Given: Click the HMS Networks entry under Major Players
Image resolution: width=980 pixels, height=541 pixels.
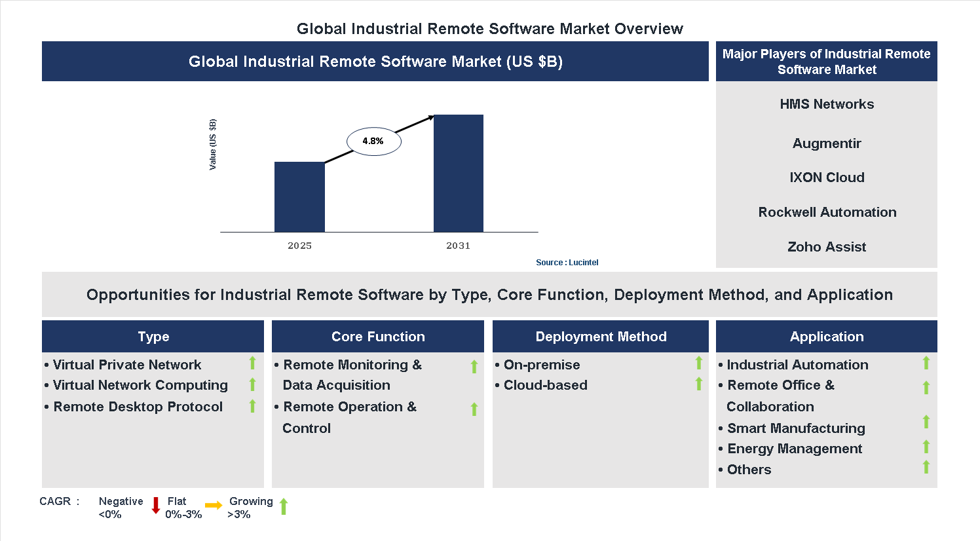Looking at the screenshot, I should [826, 103].
